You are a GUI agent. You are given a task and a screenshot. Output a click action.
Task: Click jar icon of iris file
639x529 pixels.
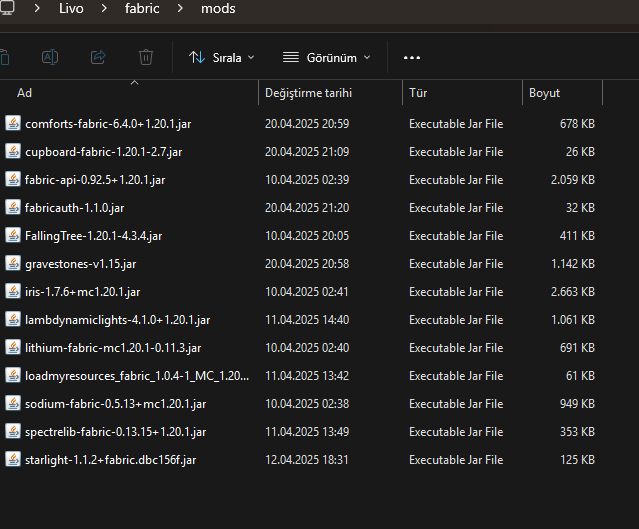pos(13,291)
